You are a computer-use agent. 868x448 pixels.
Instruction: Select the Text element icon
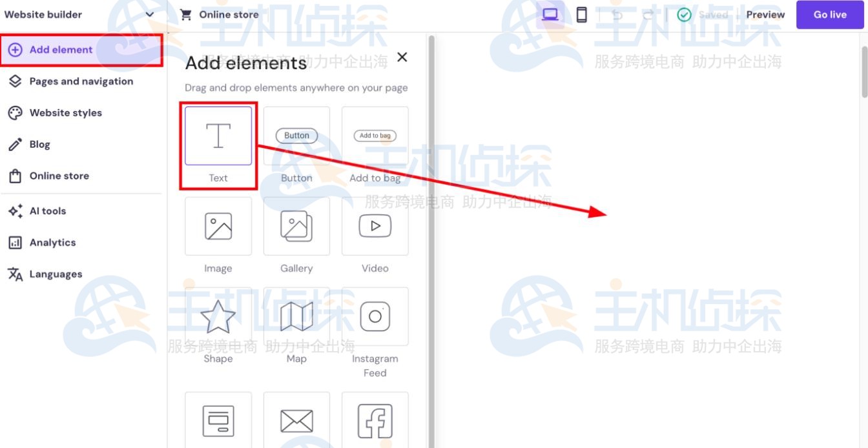pyautogui.click(x=218, y=136)
